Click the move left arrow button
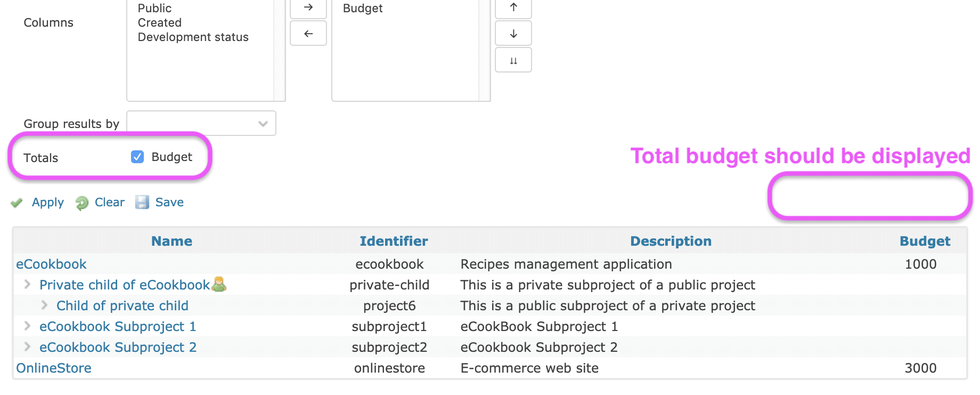The image size is (980, 395). tap(308, 34)
